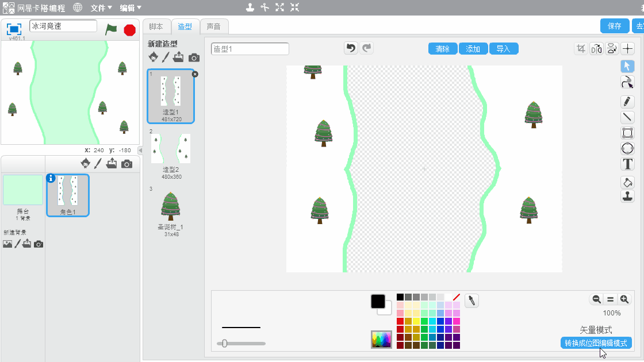Click the green flag to run project
Viewport: 644px width, 362px height.
coord(111,29)
